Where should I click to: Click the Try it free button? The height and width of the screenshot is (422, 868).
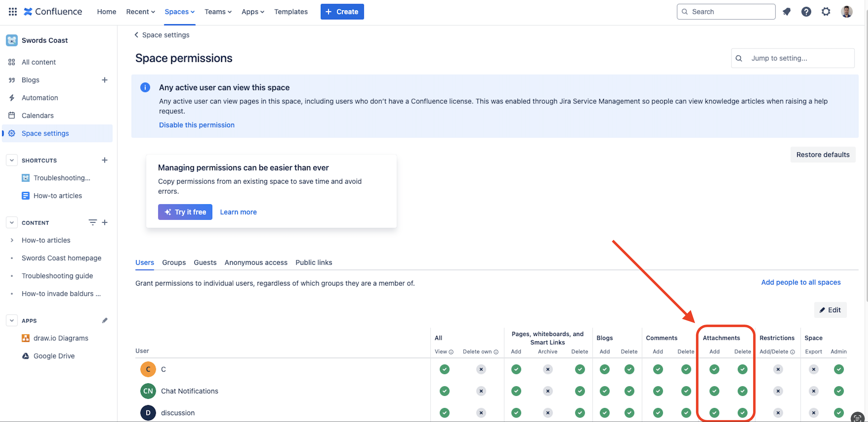(x=185, y=212)
